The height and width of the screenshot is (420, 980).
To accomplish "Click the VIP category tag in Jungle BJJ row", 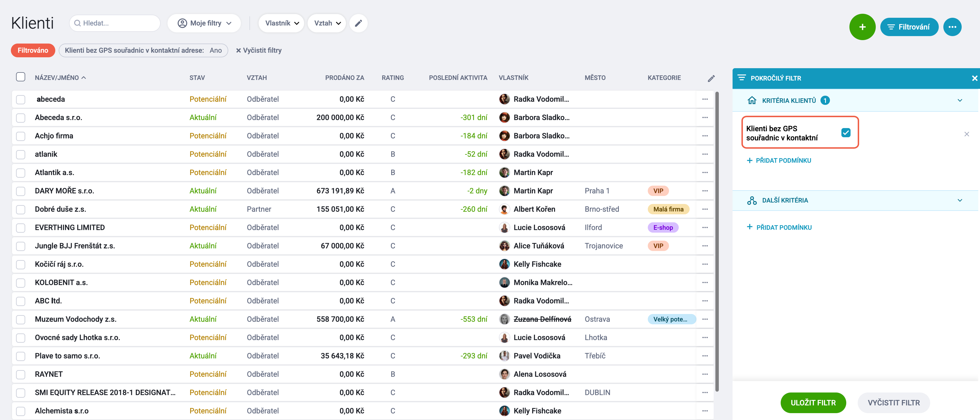I will click(658, 246).
